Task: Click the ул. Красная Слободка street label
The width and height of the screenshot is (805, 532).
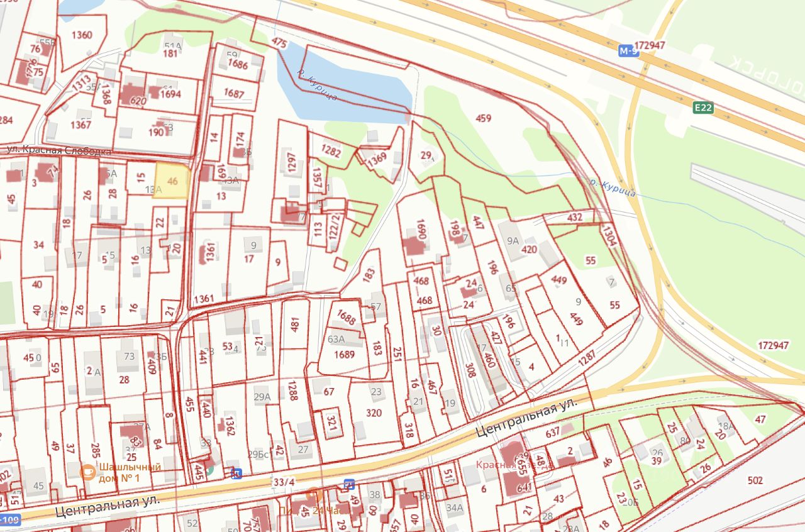Action: [58, 151]
